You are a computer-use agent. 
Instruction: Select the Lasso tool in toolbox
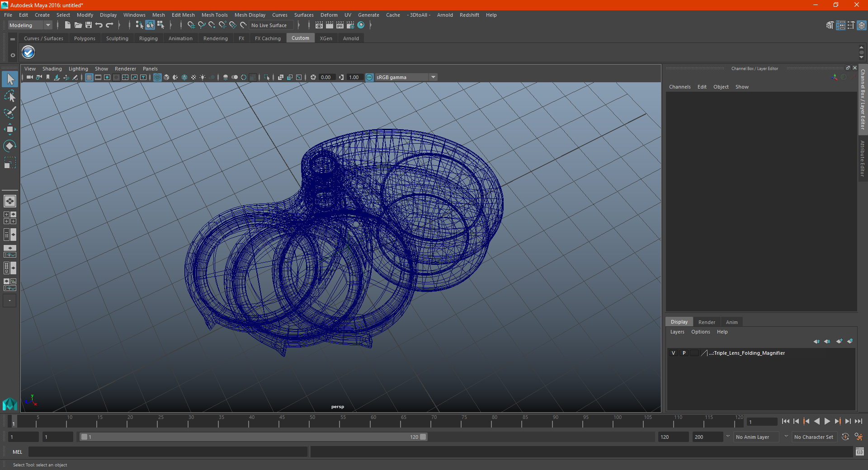(x=9, y=96)
